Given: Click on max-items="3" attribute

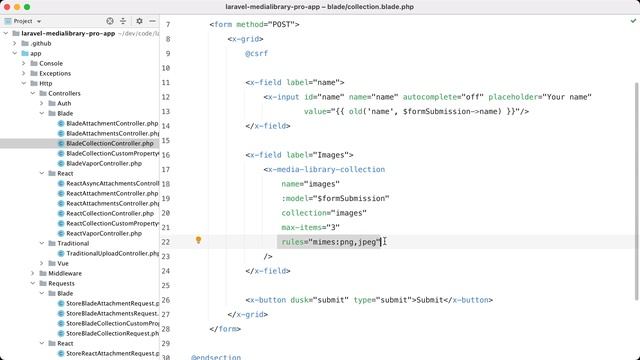Looking at the screenshot, I should point(310,227).
